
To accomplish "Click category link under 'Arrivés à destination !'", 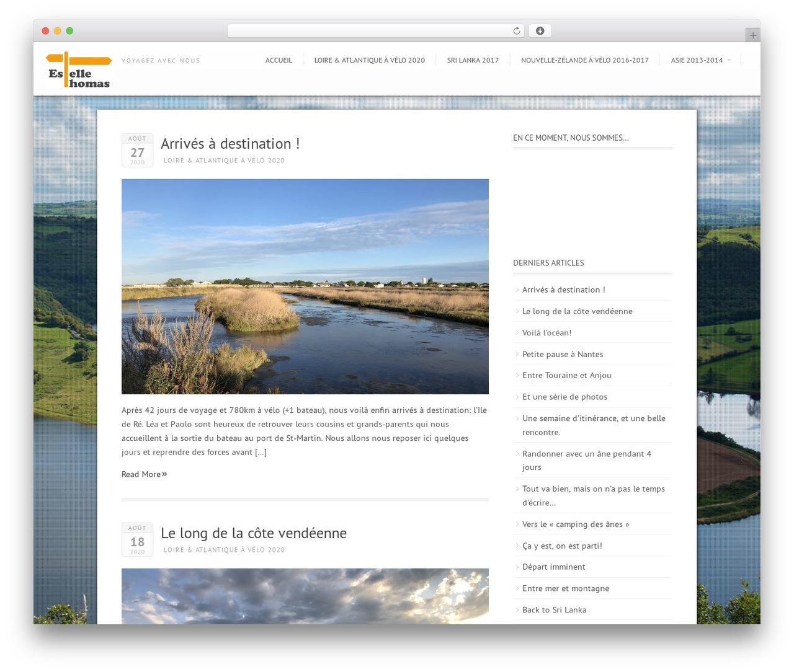I will (x=225, y=161).
